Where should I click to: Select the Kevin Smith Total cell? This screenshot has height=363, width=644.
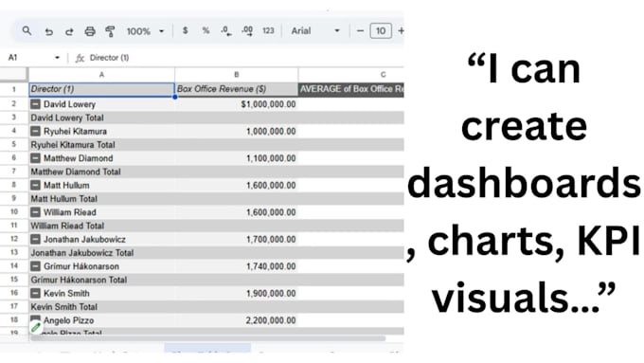pos(101,307)
